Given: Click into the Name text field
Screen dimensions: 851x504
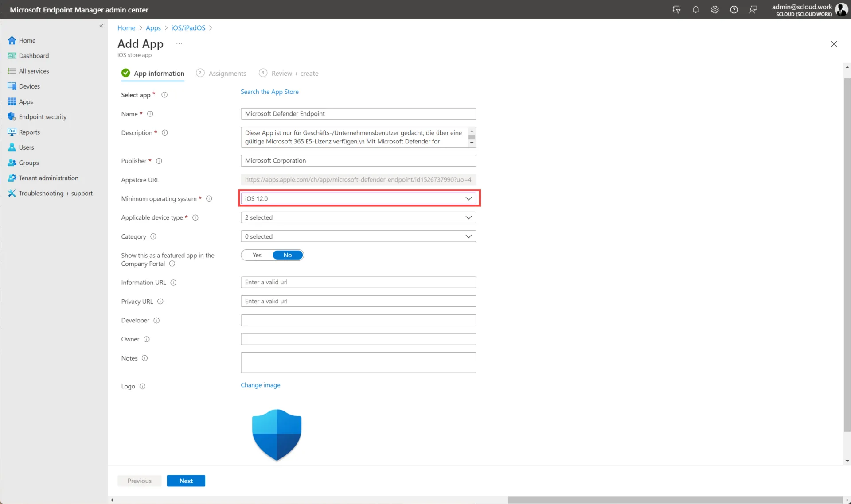Looking at the screenshot, I should click(358, 114).
